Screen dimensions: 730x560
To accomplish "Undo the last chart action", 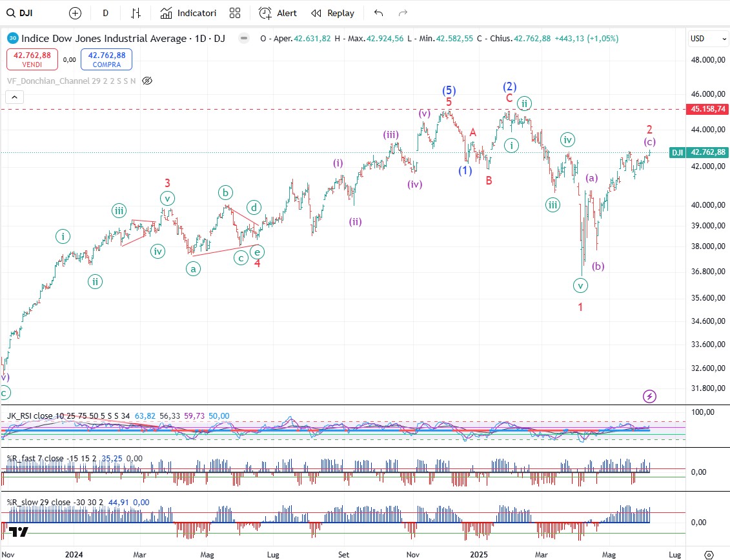I will coord(378,13).
